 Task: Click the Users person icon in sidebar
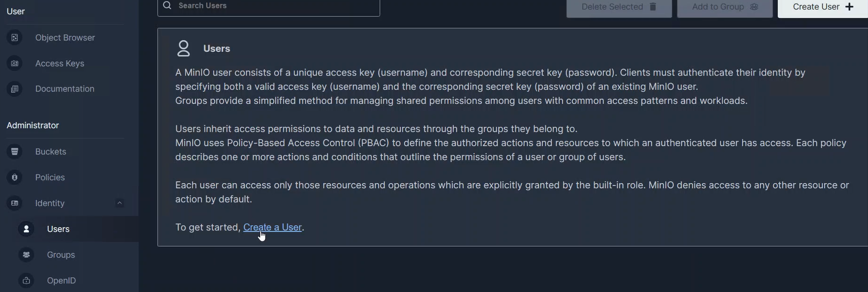(x=26, y=229)
